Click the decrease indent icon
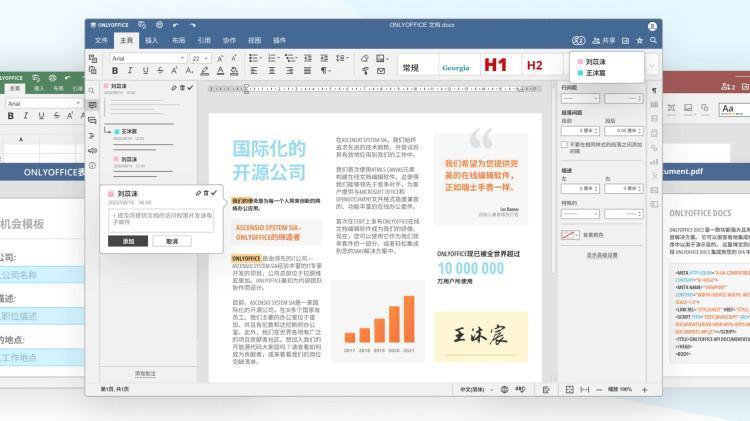Screen dimensions: 750x421 click(x=308, y=58)
